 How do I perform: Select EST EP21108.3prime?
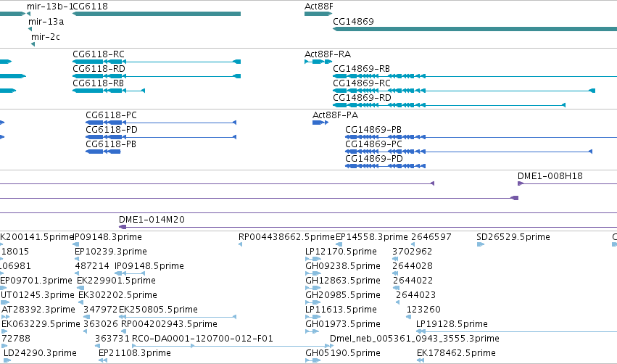135,353
